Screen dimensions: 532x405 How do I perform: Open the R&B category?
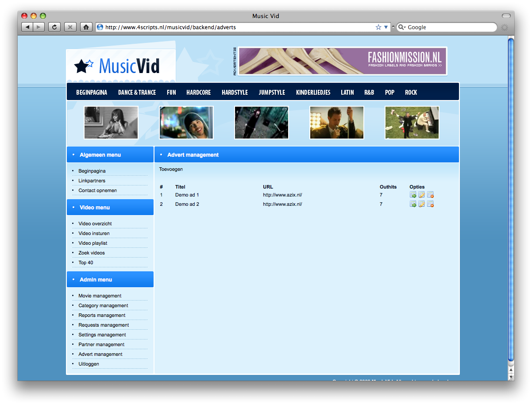(369, 93)
